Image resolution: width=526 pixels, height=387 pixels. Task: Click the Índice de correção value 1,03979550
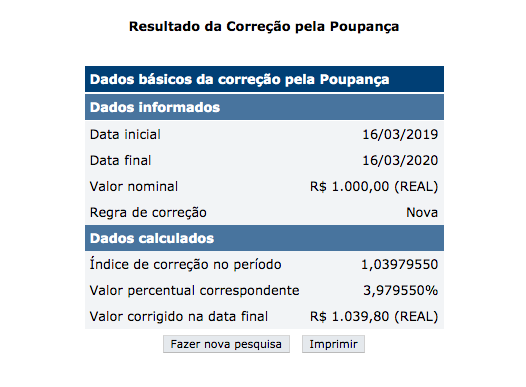(x=400, y=265)
